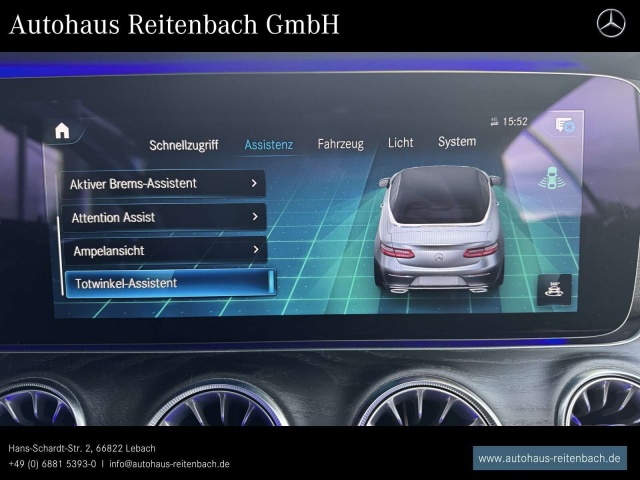Tap the parking sensor car icon
Screen dimensions: 640x480
550,177
